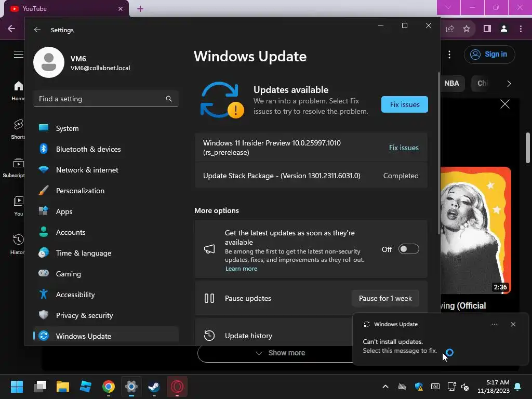
Task: Open Apps settings
Action: click(106, 211)
